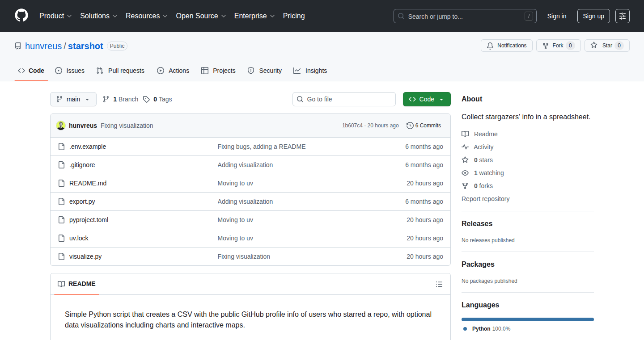The width and height of the screenshot is (644, 340).
Task: Open the uv.lock file name
Action: tap(79, 238)
